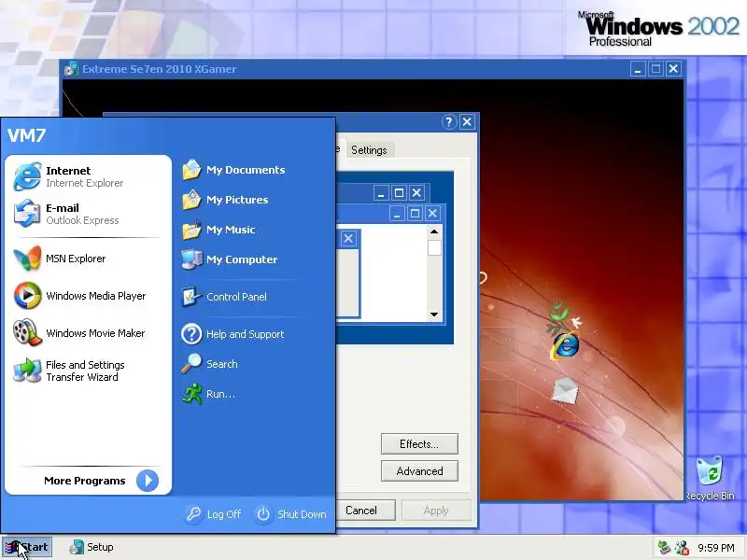Open My Computer
The height and width of the screenshot is (560, 747).
230,259
